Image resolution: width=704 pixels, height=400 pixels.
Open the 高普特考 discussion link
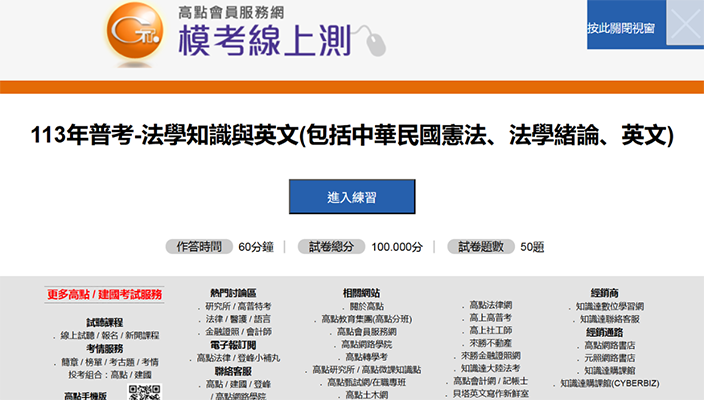(x=254, y=306)
